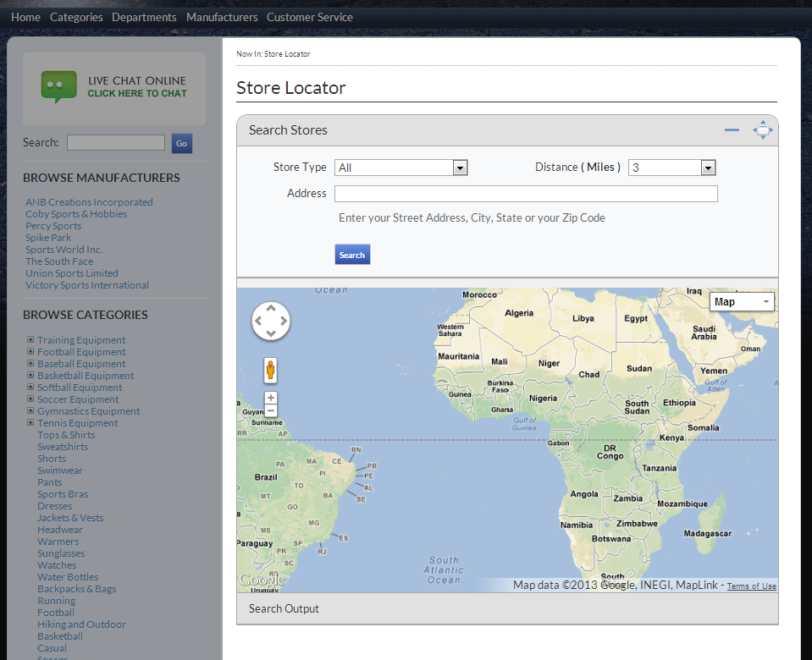
Task: Expand the Training Equipment category
Action: point(30,340)
